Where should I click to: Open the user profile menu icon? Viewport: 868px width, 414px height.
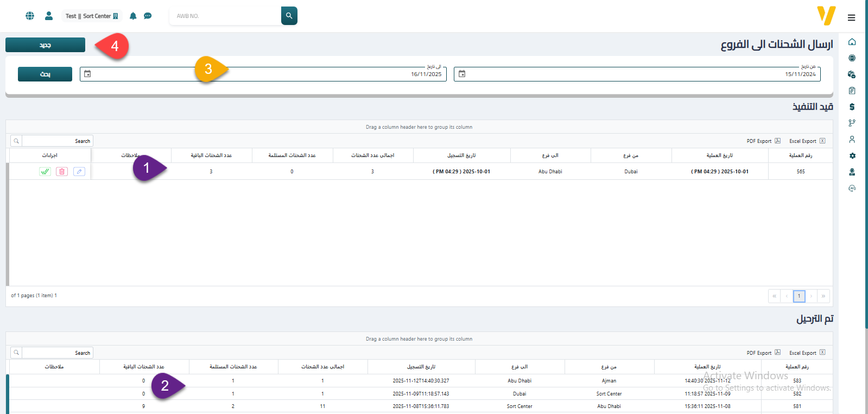(49, 16)
